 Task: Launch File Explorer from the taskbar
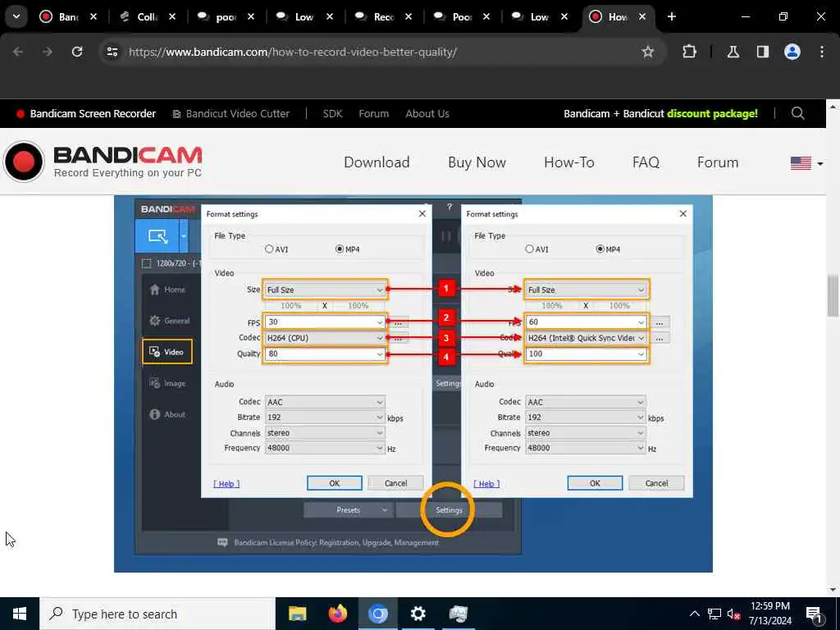click(297, 614)
